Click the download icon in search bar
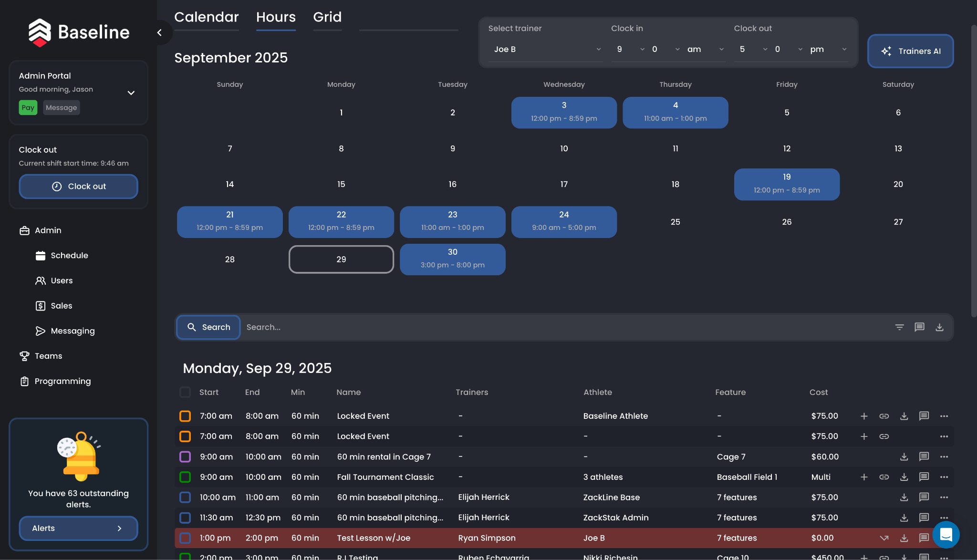 (x=939, y=327)
